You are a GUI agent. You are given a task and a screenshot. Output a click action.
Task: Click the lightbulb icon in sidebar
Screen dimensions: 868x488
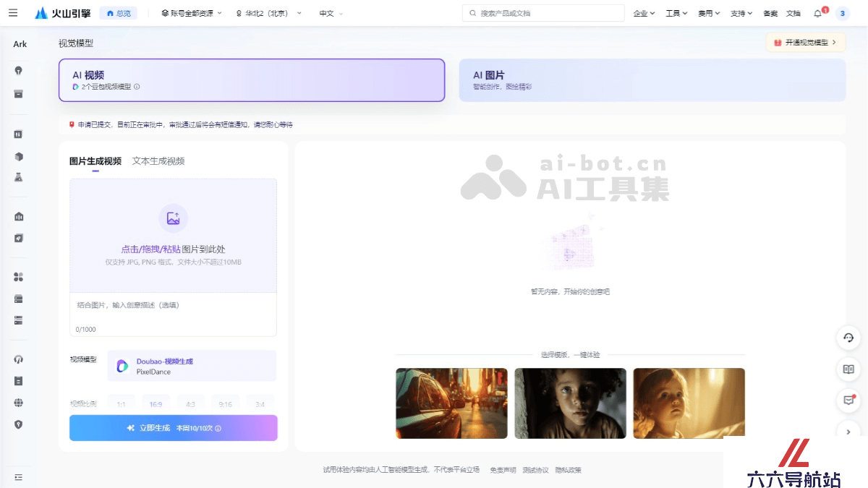coord(19,70)
